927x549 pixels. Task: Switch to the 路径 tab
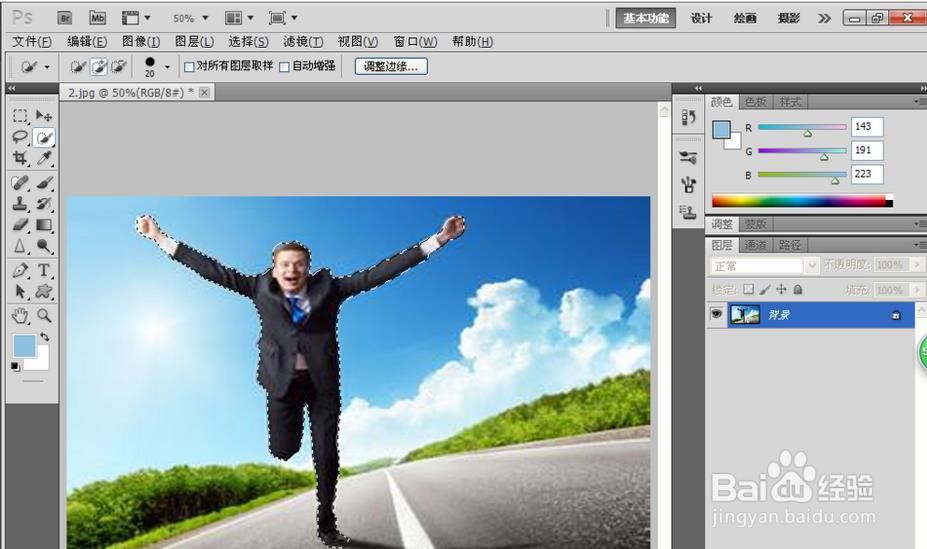click(789, 245)
